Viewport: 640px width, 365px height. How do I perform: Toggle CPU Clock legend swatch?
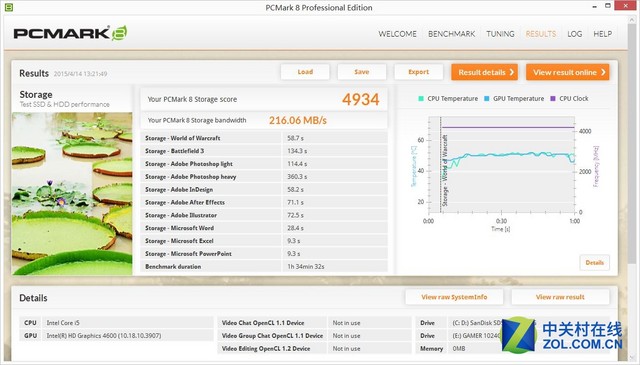pyautogui.click(x=553, y=98)
